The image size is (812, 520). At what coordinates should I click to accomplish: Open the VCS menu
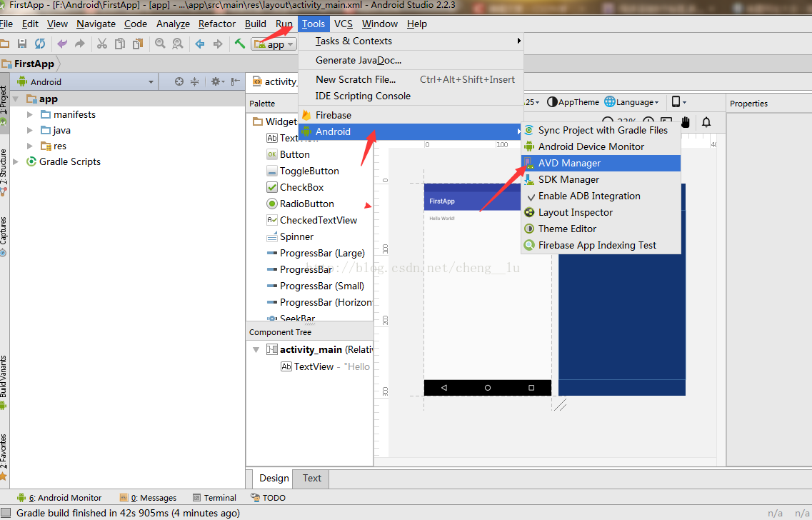pyautogui.click(x=344, y=24)
